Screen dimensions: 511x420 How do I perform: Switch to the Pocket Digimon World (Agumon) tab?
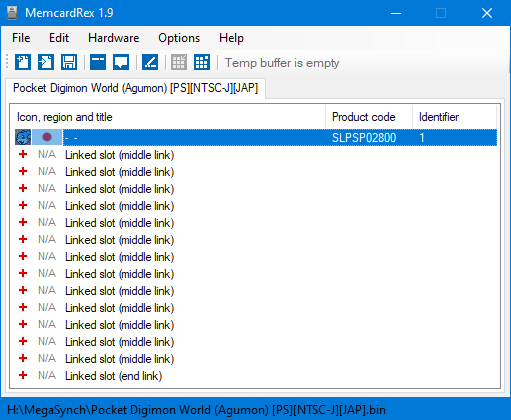(135, 88)
